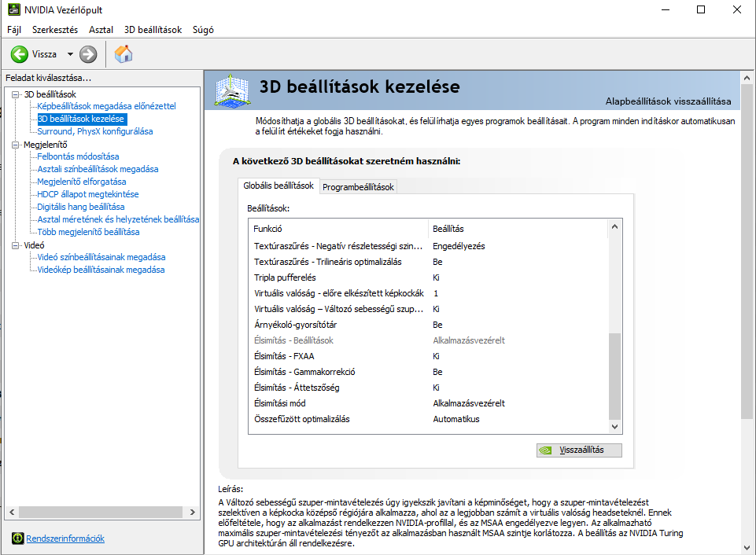Click the NVIDIA Vezérlőpult title bar icon

click(x=14, y=9)
